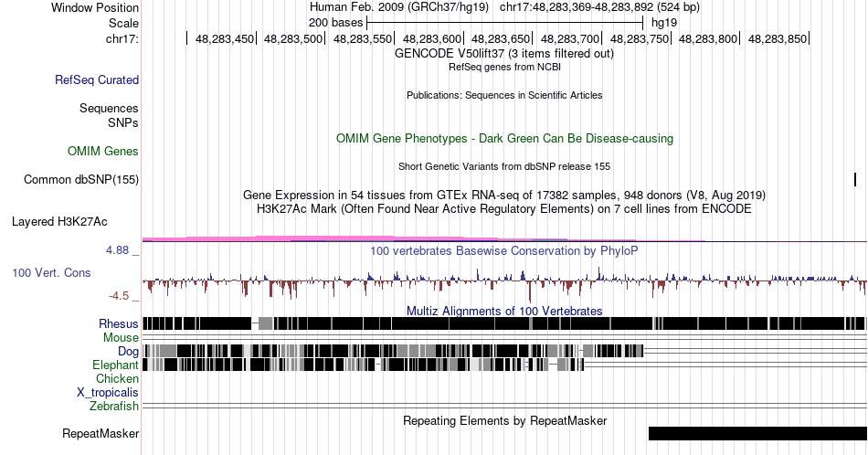Click the Human Feb. 2009 (GRCh37/hg19) assembly text
The image size is (868, 455).
pyautogui.click(x=399, y=7)
